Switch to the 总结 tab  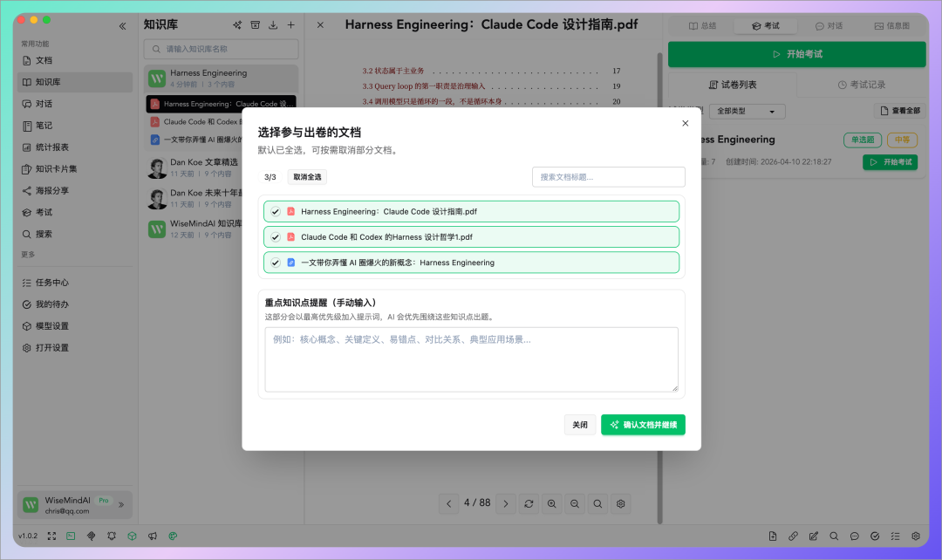coord(702,26)
